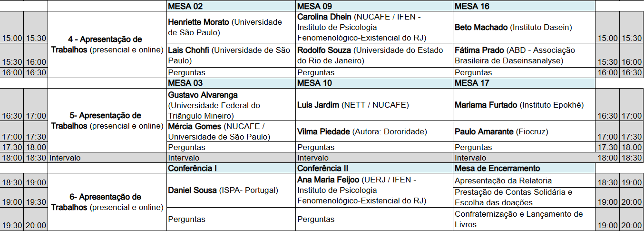Select the Vilma Piedade cell
The image size is (644, 231).
coord(374,131)
